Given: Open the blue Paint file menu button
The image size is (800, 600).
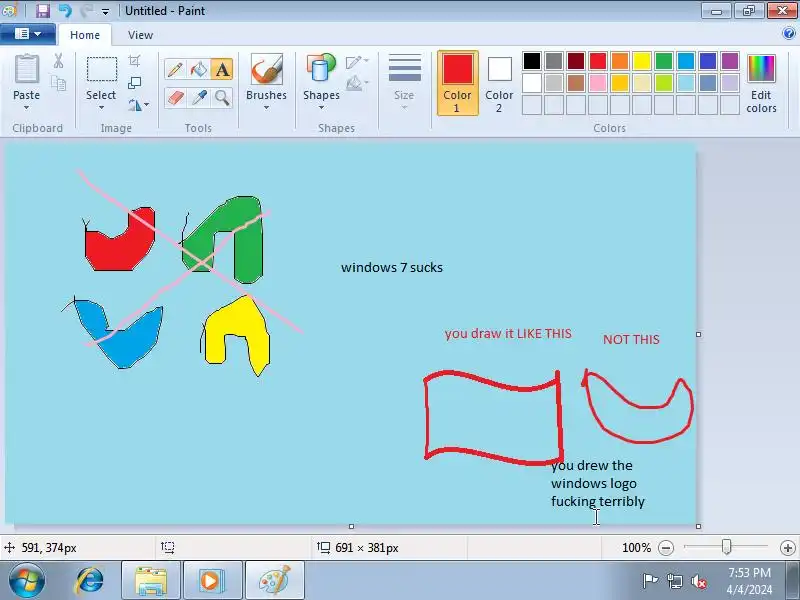Looking at the screenshot, I should point(28,34).
